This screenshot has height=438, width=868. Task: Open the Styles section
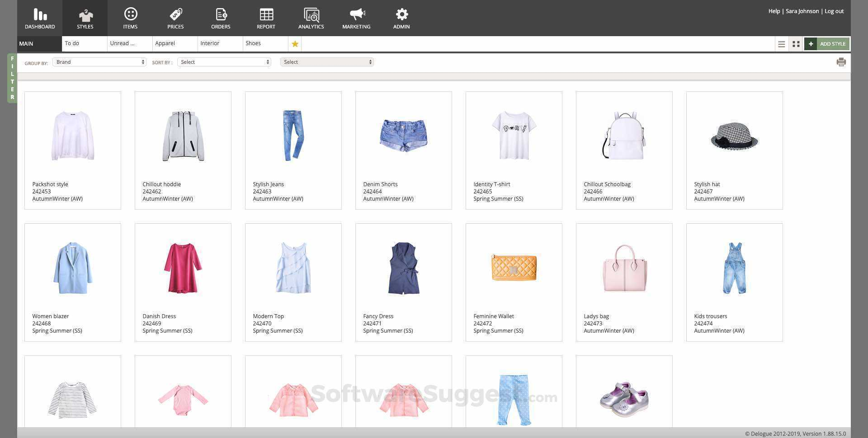[x=85, y=18]
